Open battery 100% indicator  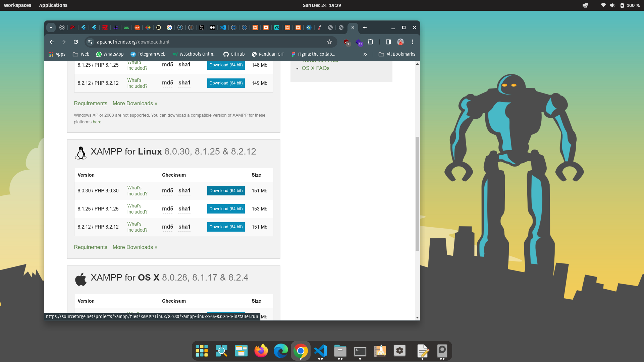[x=630, y=5]
